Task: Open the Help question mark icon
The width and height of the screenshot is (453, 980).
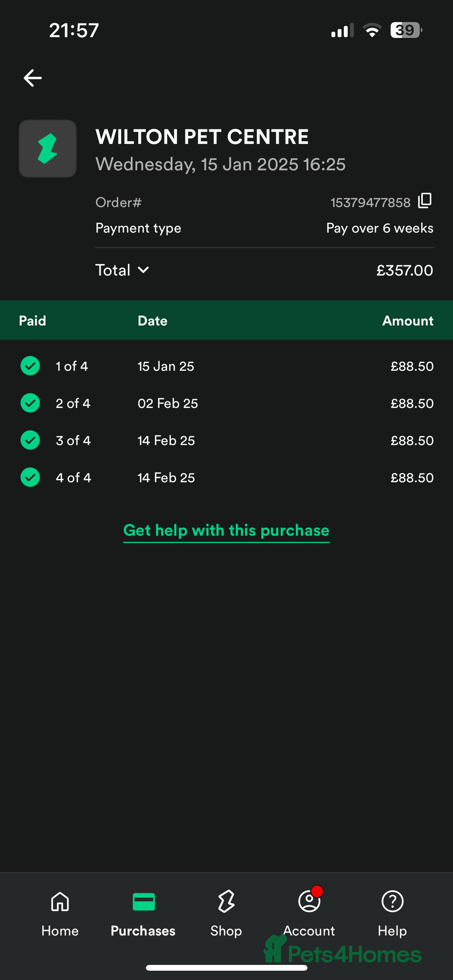Action: [393, 901]
